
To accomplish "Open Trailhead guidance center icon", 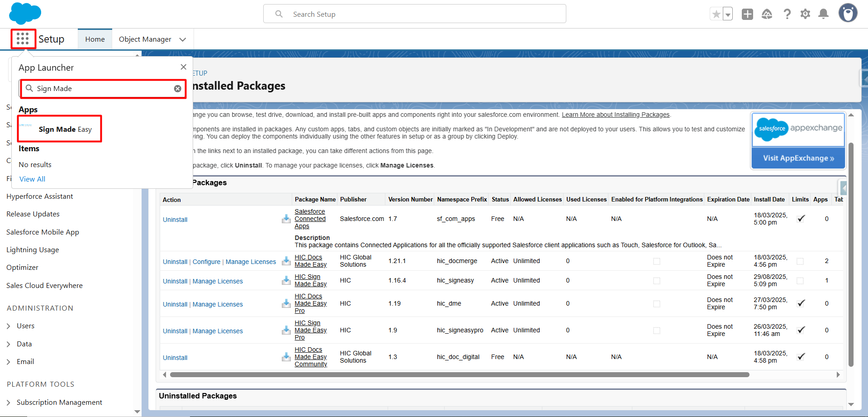I will 767,14.
